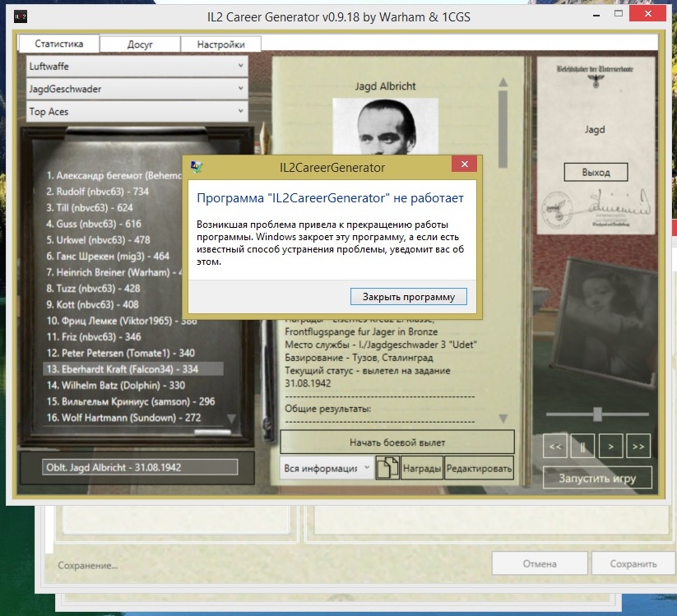
Task: Select ace 13. Eberhardt Kraft (Falcon34) - 334
Action: tap(133, 369)
